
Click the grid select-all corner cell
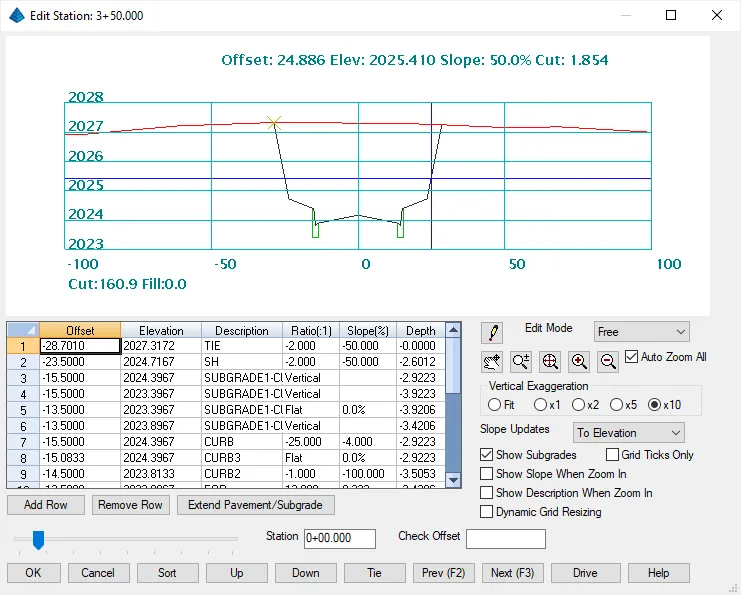pyautogui.click(x=23, y=330)
